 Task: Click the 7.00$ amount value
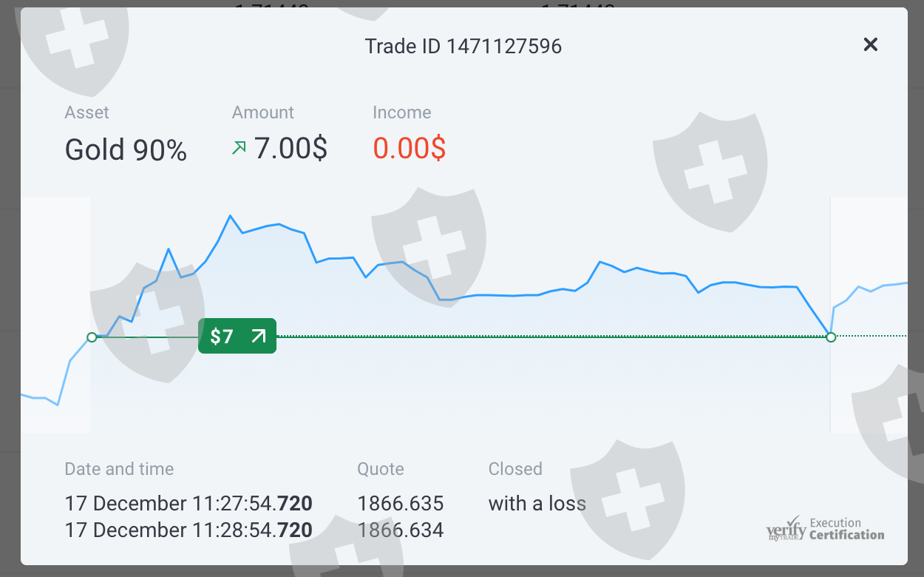click(x=291, y=149)
